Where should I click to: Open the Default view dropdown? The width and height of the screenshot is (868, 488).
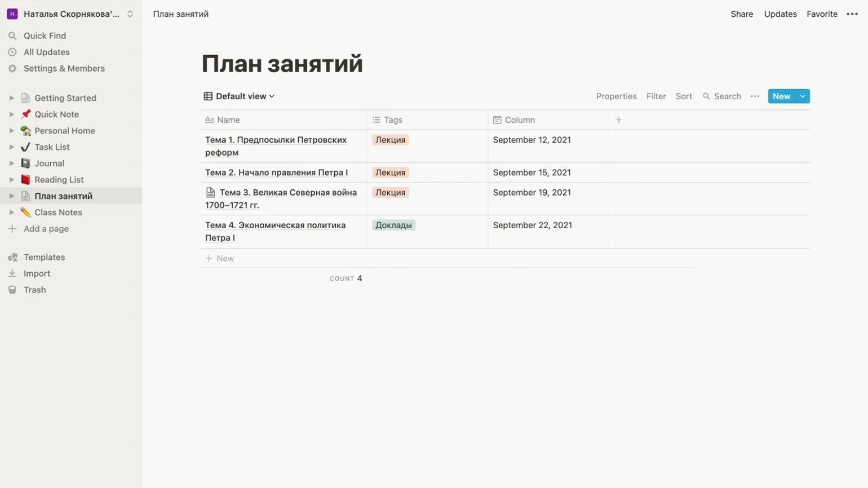[239, 96]
